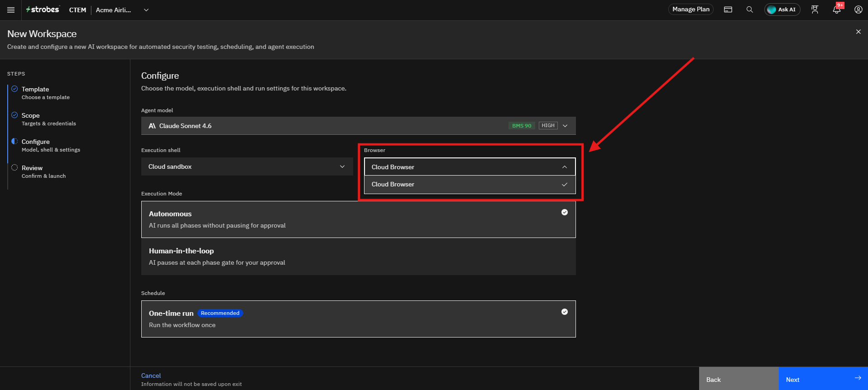Select Autonomous execution mode
Image resolution: width=868 pixels, height=390 pixels.
[359, 219]
